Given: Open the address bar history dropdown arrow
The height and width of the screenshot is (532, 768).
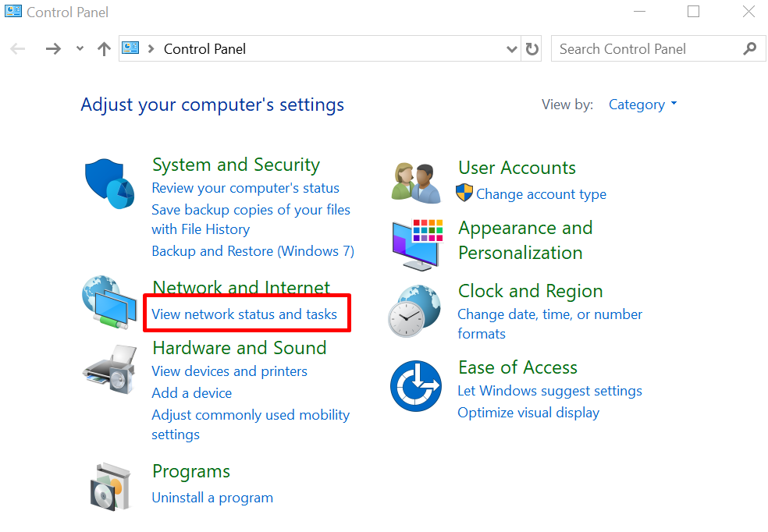Looking at the screenshot, I should pyautogui.click(x=512, y=48).
